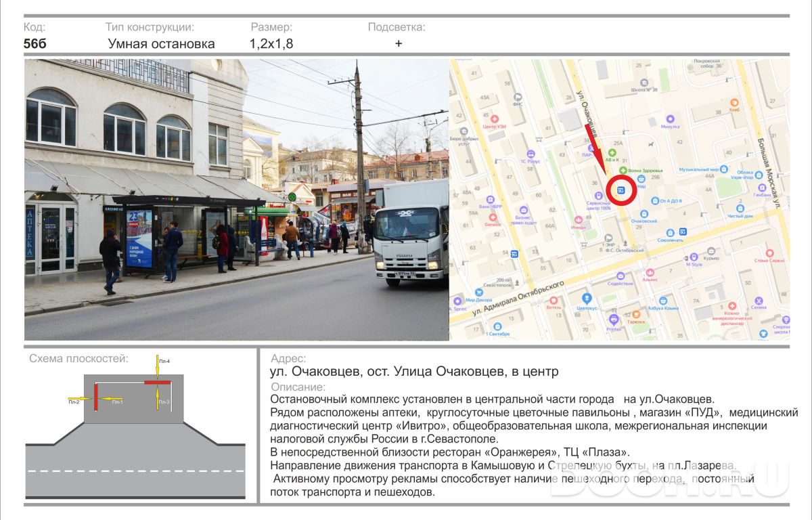Click the Пл-3 label in scheme
The image size is (812, 520).
164,402
